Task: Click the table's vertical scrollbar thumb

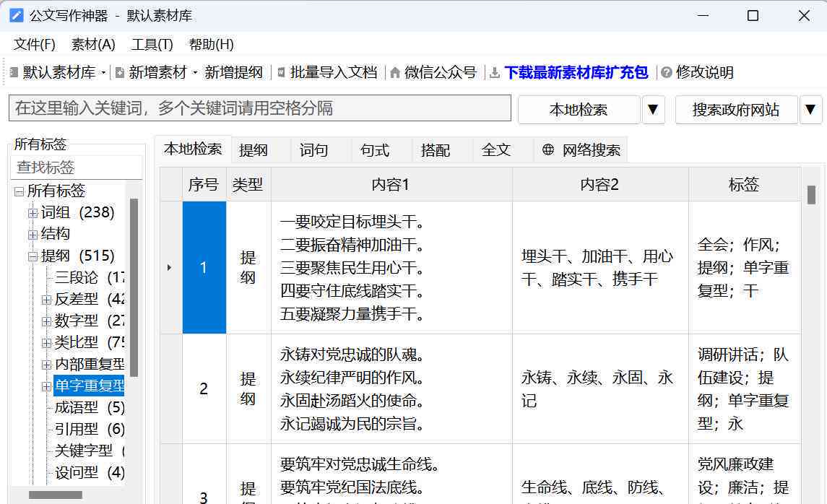Action: click(x=811, y=194)
